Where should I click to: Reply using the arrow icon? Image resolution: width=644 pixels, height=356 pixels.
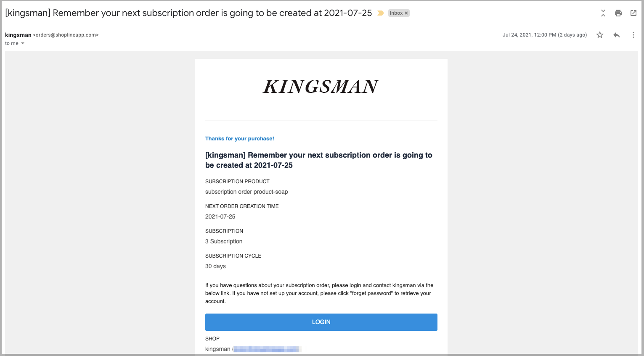pyautogui.click(x=617, y=35)
